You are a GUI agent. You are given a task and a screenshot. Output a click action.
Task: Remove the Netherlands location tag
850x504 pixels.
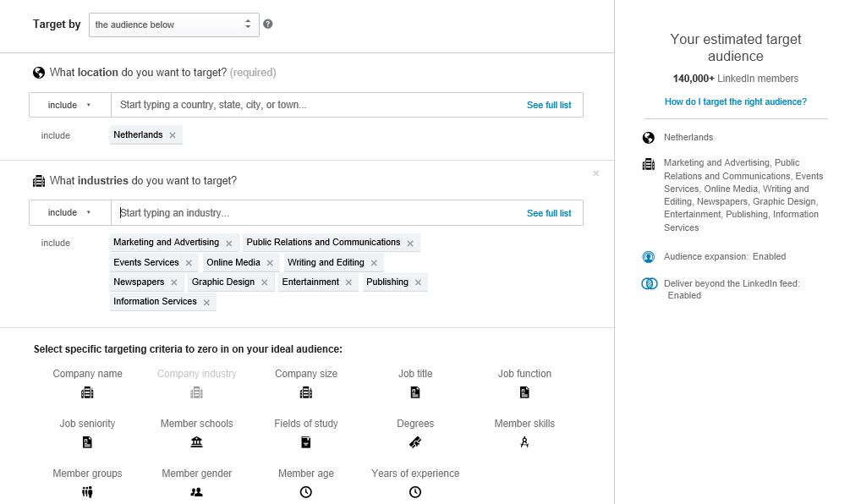pyautogui.click(x=173, y=135)
